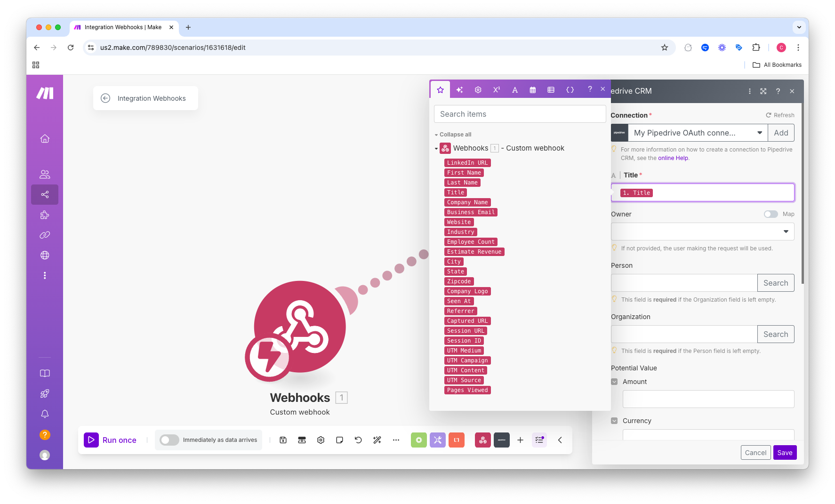Select the gear General functions tab
Image resolution: width=835 pixels, height=504 pixels.
pyautogui.click(x=478, y=89)
